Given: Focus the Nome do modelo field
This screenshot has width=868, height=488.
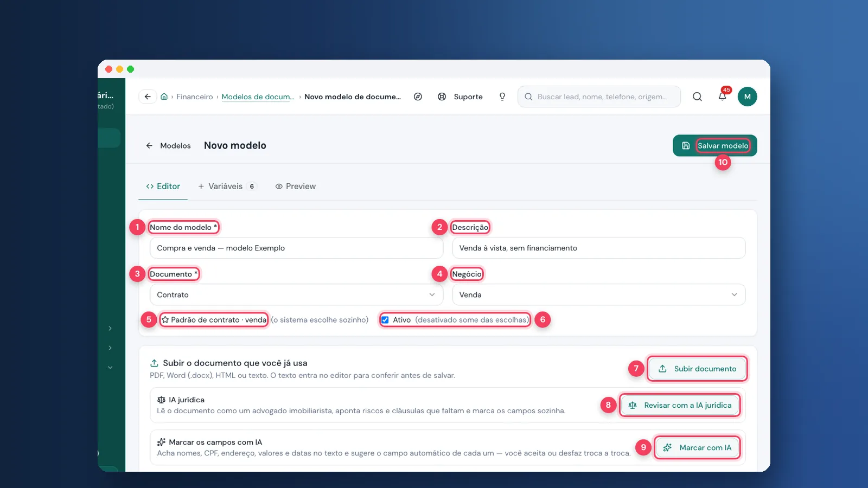Looking at the screenshot, I should [x=296, y=248].
